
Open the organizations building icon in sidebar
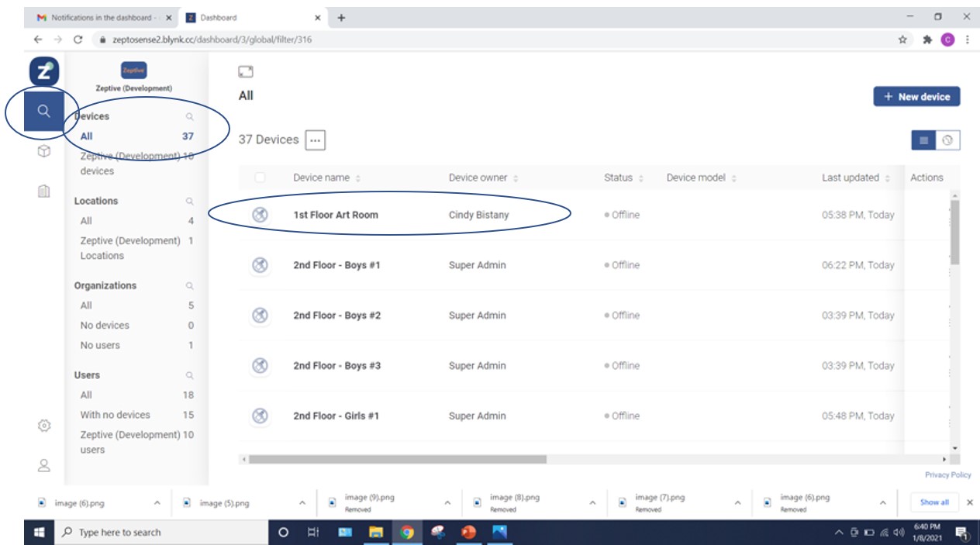click(x=44, y=190)
